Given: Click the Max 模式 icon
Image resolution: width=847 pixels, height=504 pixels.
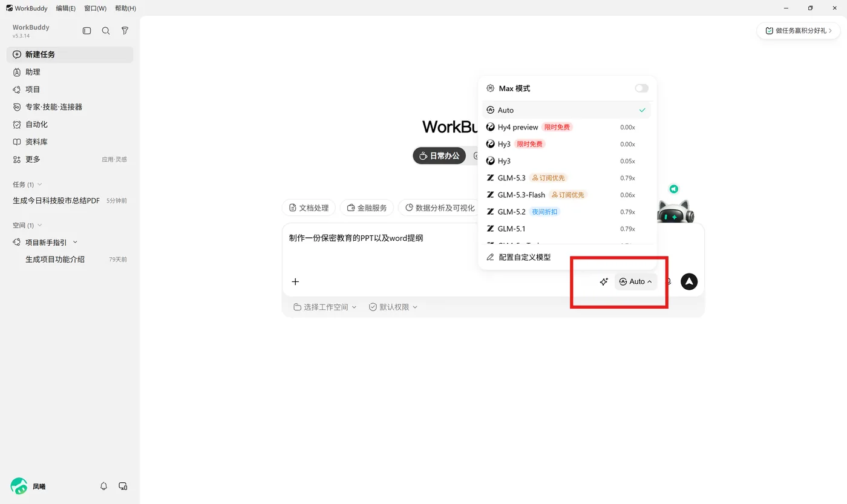Looking at the screenshot, I should [x=491, y=88].
